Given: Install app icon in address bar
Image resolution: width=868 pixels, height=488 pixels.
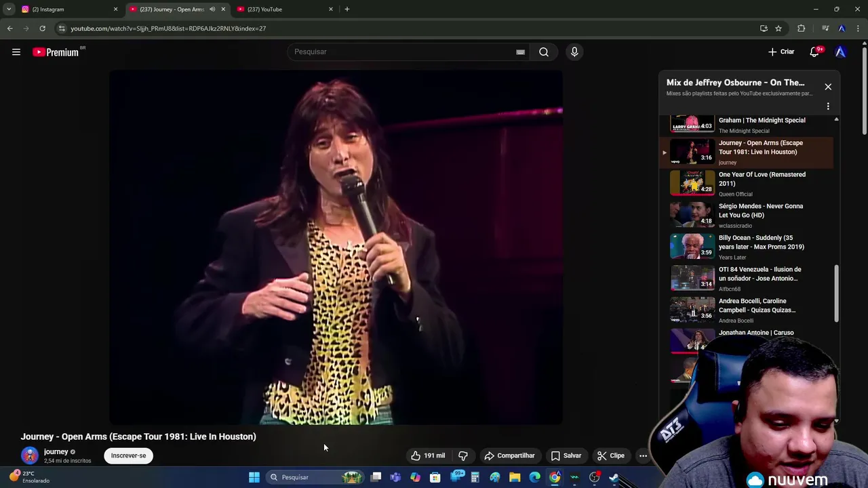Looking at the screenshot, I should (x=764, y=28).
